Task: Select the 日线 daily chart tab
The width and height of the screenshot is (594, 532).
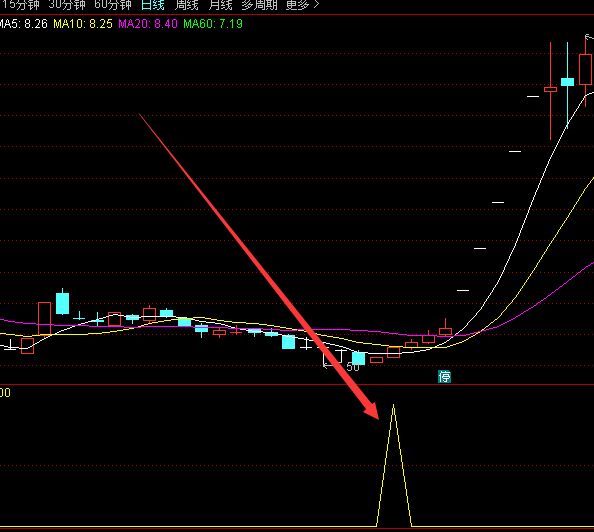Action: coord(153,5)
